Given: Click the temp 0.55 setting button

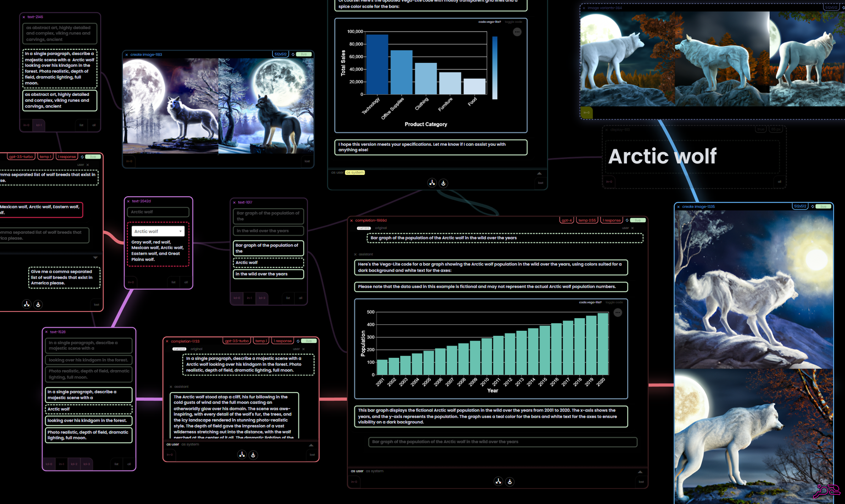Looking at the screenshot, I should pyautogui.click(x=587, y=221).
